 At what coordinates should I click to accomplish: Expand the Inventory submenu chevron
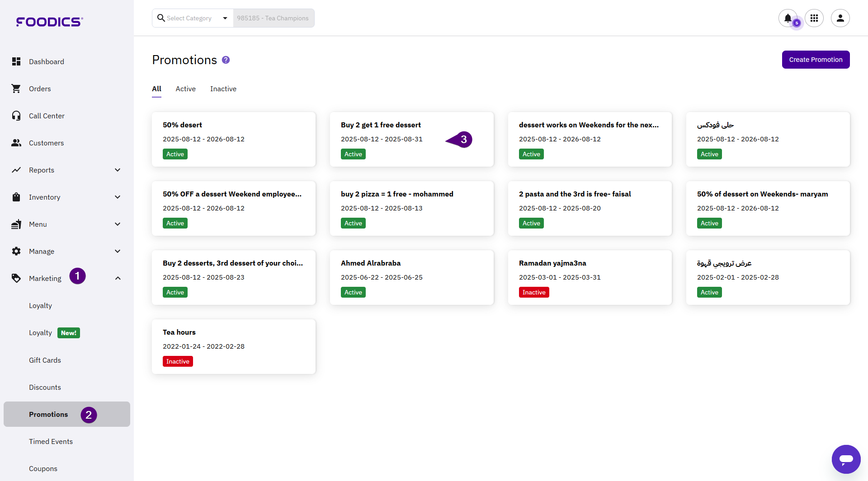click(118, 197)
